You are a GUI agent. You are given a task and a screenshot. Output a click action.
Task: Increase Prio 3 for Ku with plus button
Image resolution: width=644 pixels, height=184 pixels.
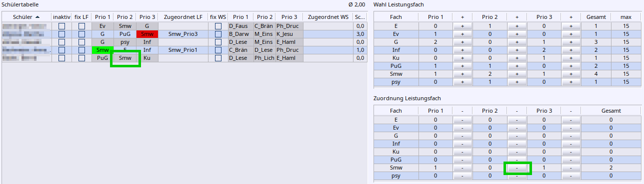[571, 57]
